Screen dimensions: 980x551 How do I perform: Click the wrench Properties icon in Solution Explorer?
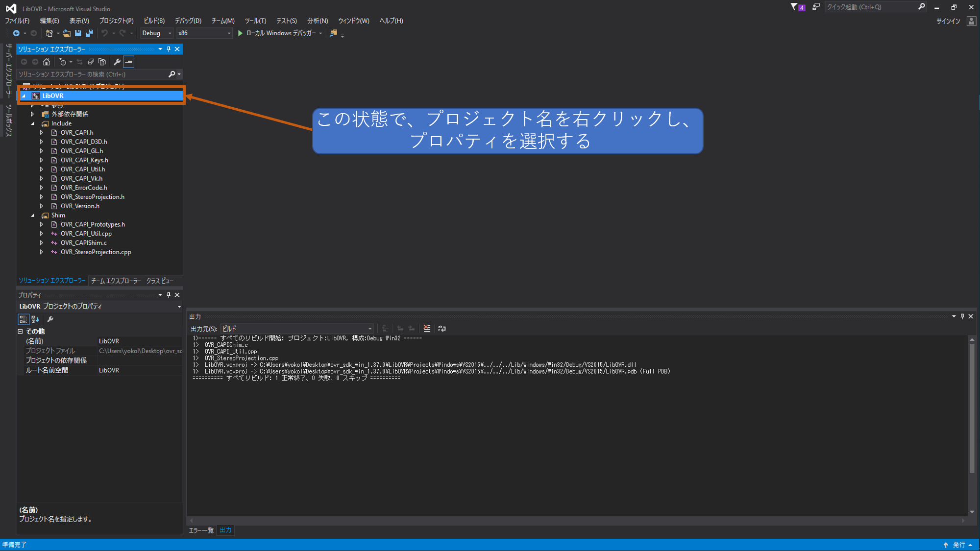117,62
